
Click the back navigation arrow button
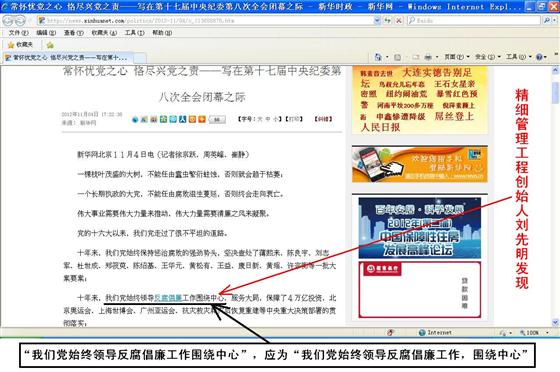(9, 21)
